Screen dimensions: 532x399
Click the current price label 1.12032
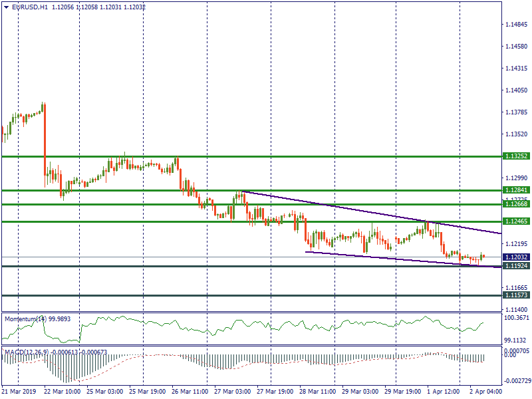click(515, 257)
